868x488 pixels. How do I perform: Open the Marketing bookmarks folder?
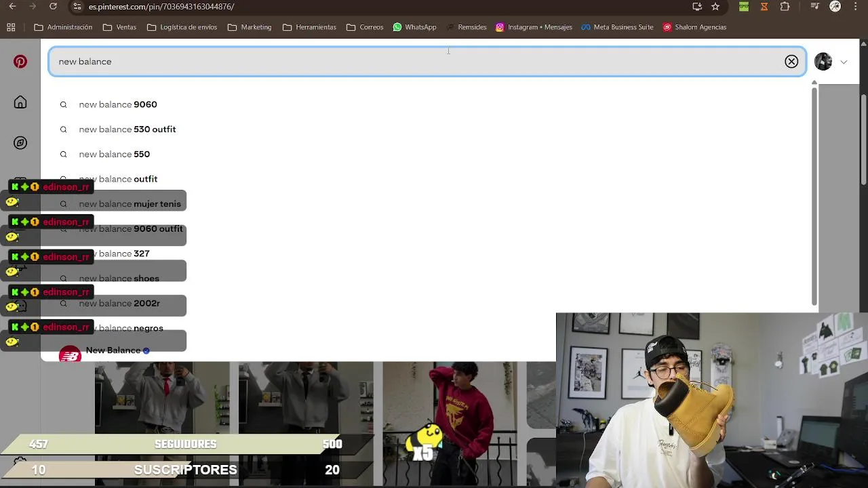point(250,27)
